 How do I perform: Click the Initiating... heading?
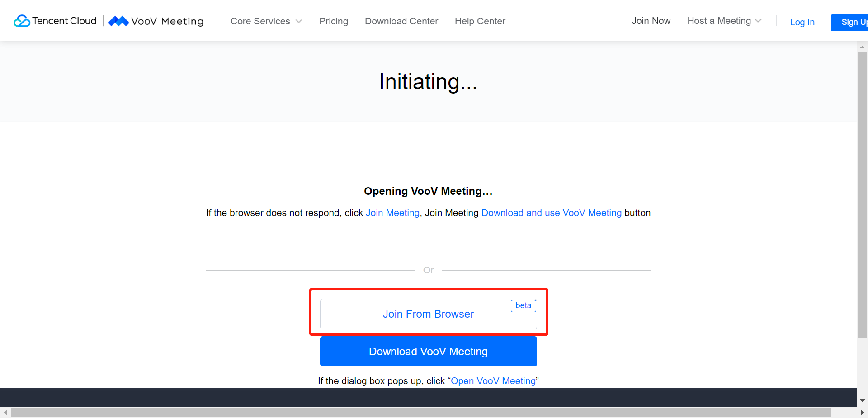(x=428, y=82)
